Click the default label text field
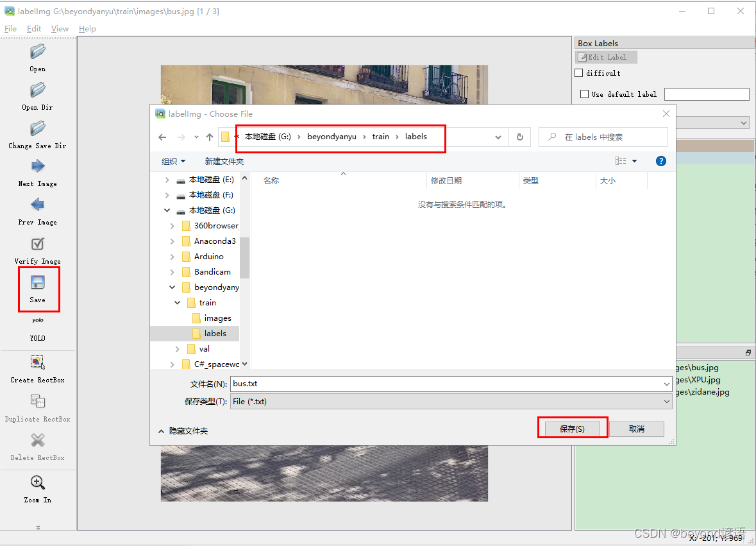756x546 pixels. click(x=707, y=94)
